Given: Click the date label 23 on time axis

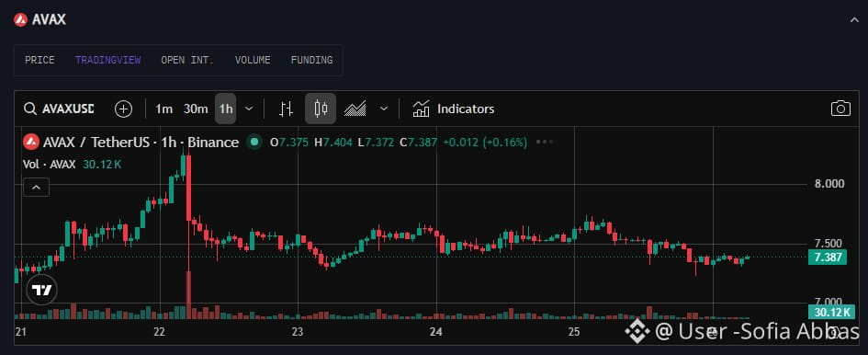Looking at the screenshot, I should 298,332.
